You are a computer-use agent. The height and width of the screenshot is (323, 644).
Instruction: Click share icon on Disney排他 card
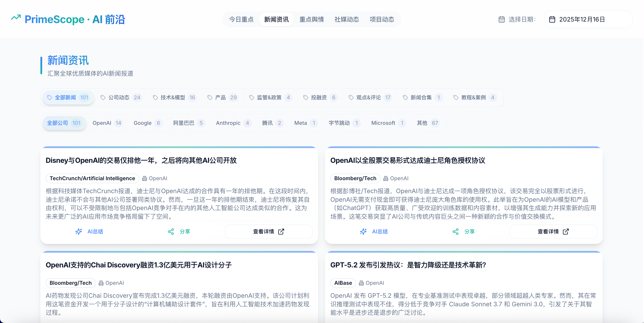[171, 232]
